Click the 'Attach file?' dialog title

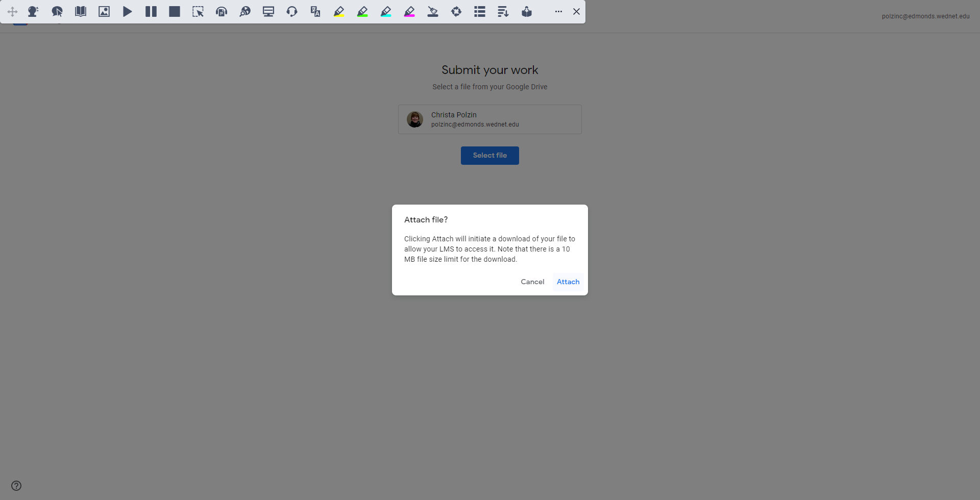[426, 220]
